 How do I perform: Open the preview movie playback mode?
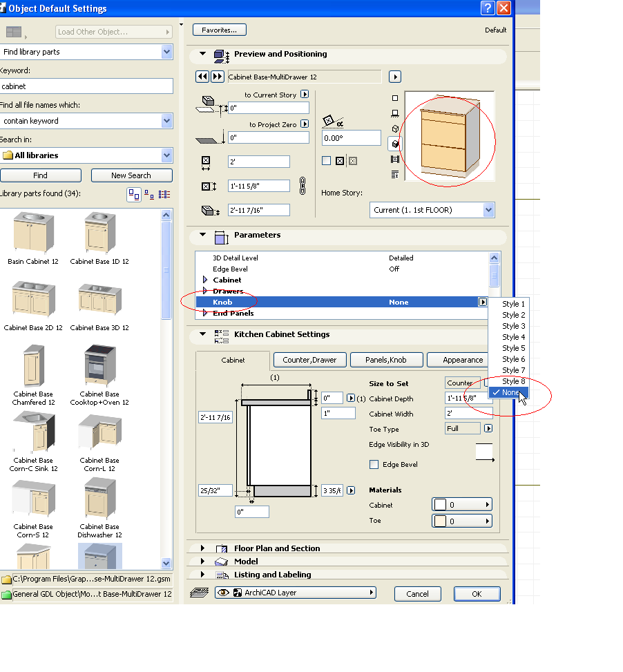tap(395, 160)
